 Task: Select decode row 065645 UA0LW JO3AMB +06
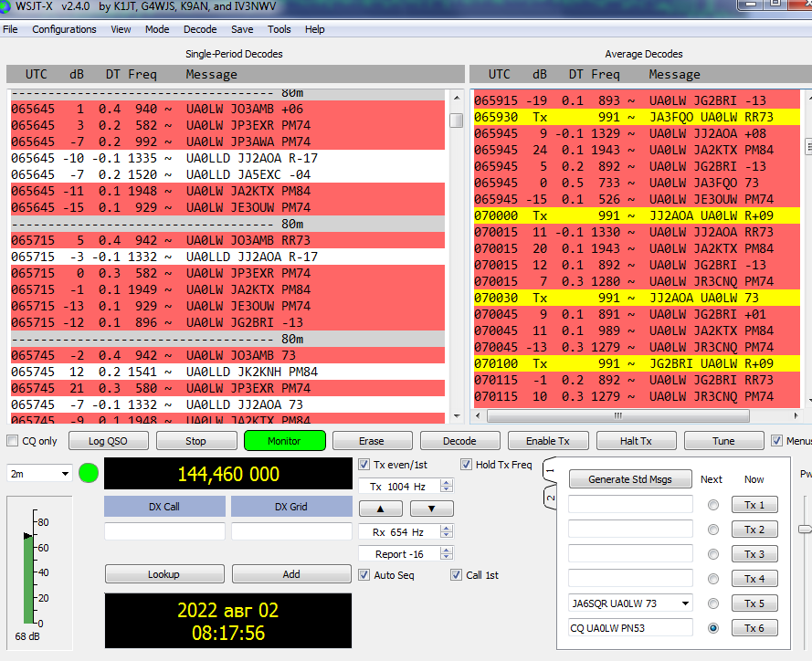[x=227, y=109]
